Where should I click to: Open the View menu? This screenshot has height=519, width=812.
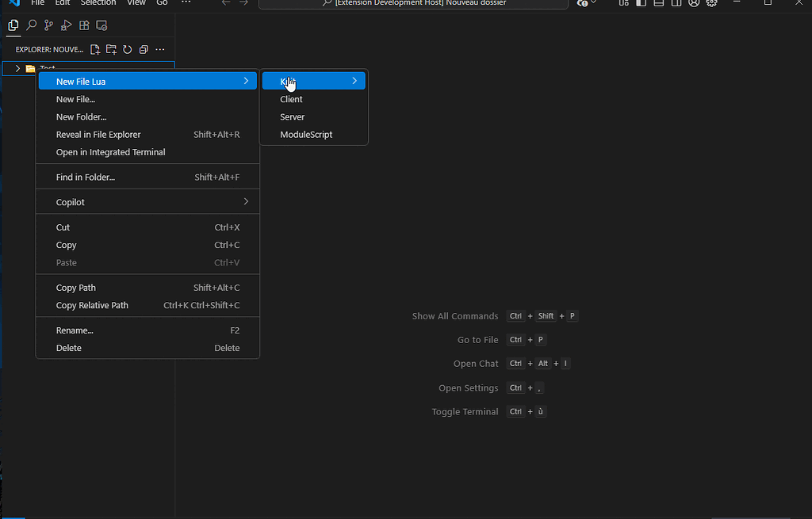[136, 4]
